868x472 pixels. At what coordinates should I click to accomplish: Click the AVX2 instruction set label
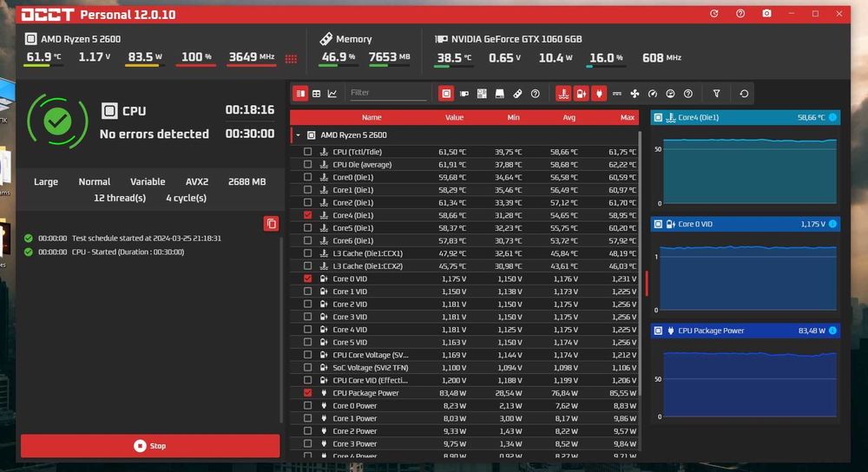(x=197, y=181)
